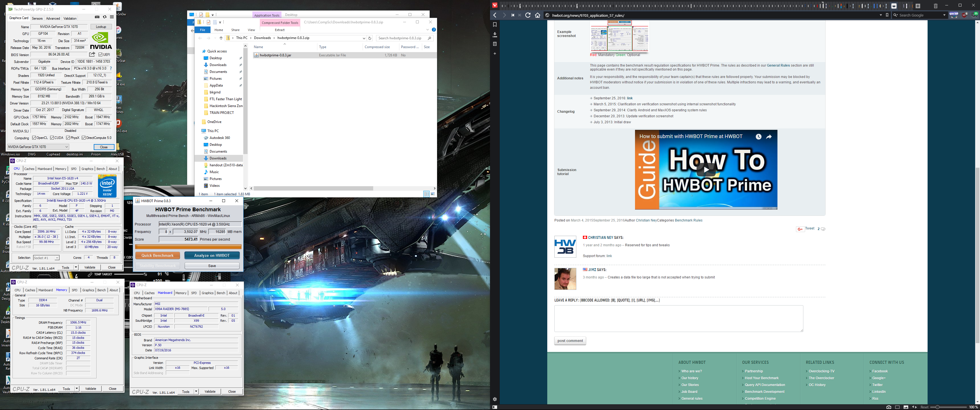Open Tools dropdown arrow in CPU-Z Memory window
This screenshot has height=410, width=980.
coord(76,389)
